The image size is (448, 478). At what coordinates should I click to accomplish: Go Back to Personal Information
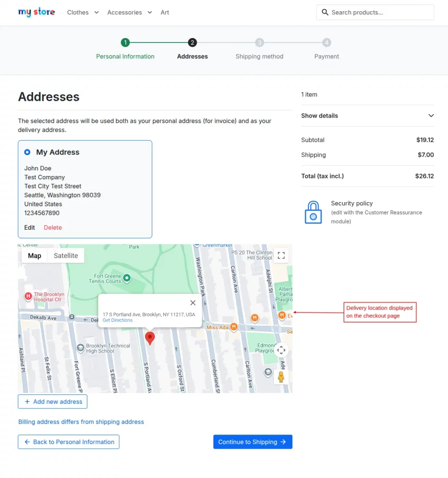pyautogui.click(x=69, y=442)
